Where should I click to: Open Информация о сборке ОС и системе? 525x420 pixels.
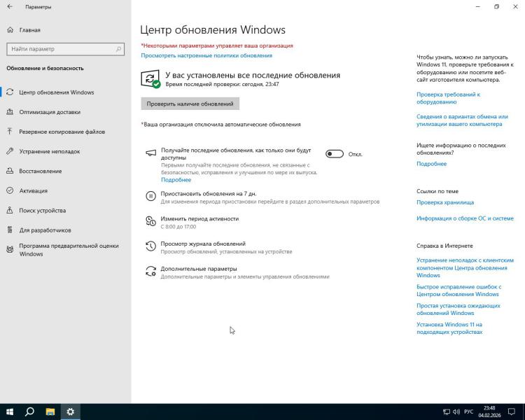465,218
